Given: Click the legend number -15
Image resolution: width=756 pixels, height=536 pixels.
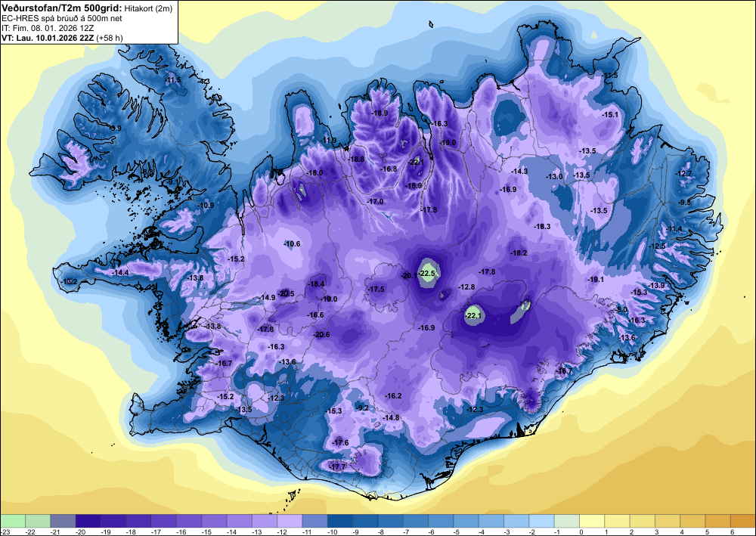Looking at the screenshot, I should (206, 531).
